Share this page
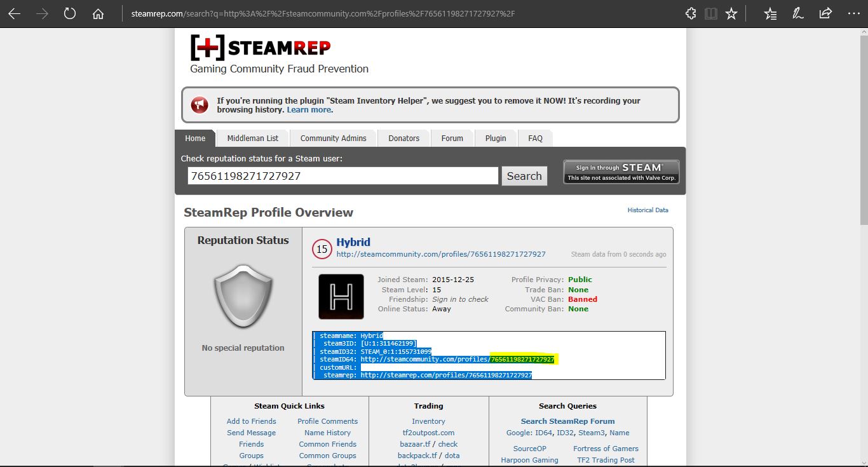 click(x=825, y=13)
